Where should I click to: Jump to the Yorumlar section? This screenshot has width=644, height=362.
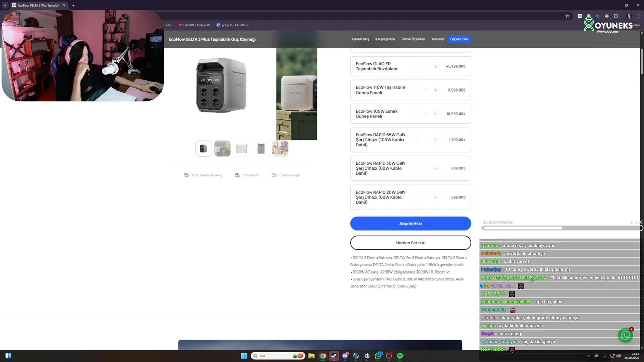tap(438, 39)
